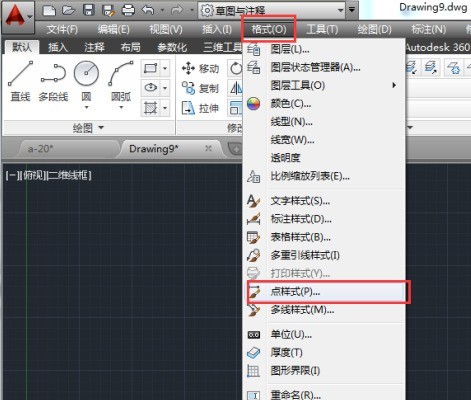Open the 插入(I) menu

coord(217,29)
